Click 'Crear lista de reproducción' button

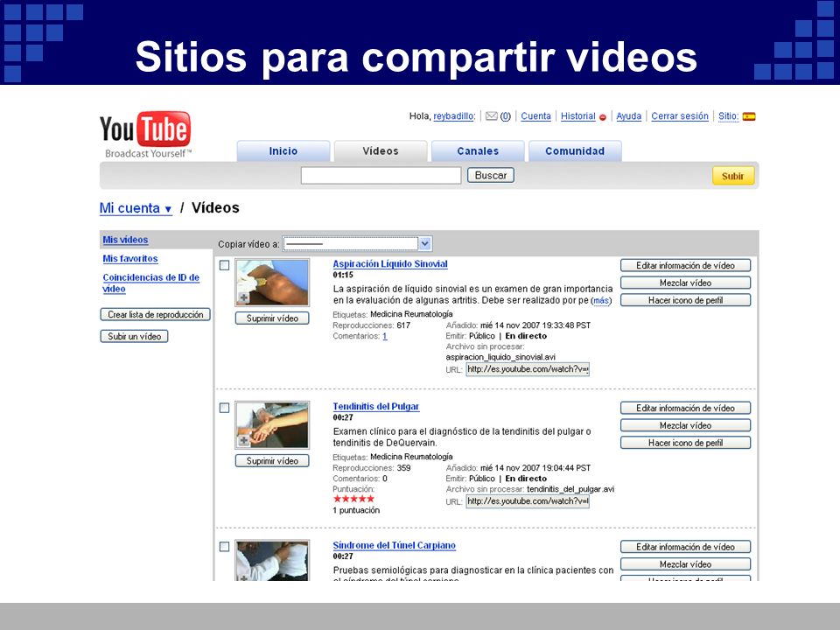[x=156, y=314]
